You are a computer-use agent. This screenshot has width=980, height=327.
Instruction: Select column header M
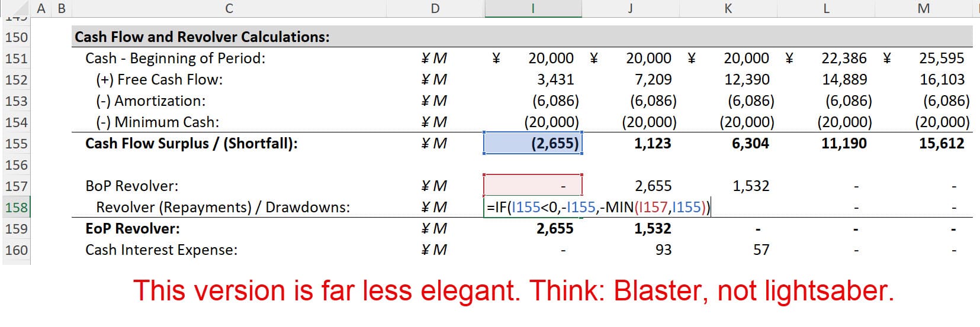point(923,8)
